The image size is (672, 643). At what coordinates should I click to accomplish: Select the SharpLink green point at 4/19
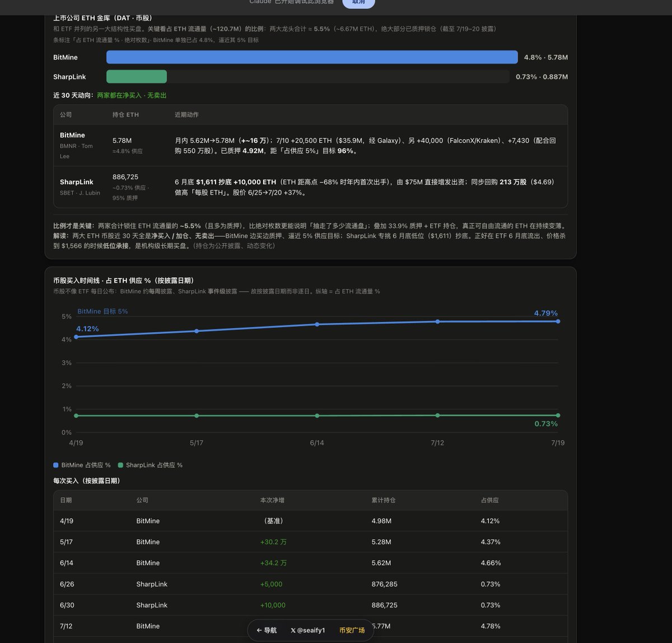click(x=76, y=416)
